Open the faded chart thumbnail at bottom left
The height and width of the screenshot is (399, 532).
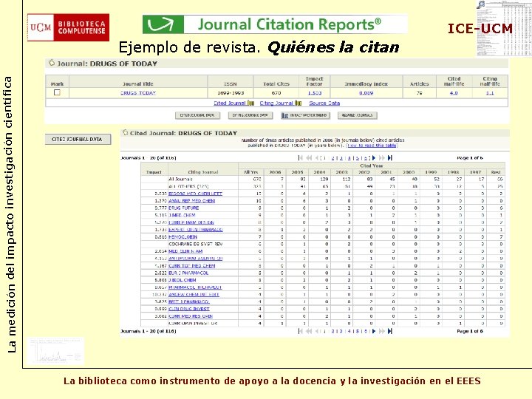click(x=55, y=351)
